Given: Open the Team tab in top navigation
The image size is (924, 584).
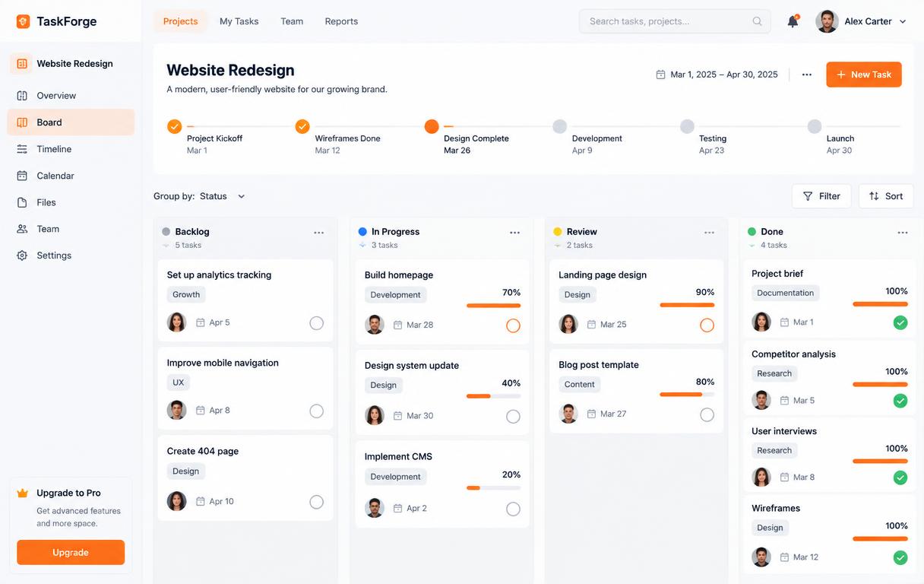Looking at the screenshot, I should coord(292,21).
